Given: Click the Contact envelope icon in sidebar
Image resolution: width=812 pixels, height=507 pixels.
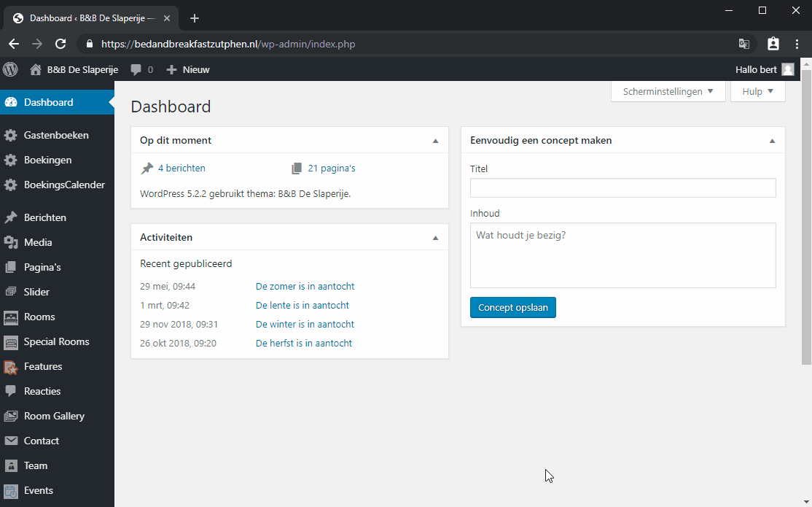Looking at the screenshot, I should (x=11, y=441).
